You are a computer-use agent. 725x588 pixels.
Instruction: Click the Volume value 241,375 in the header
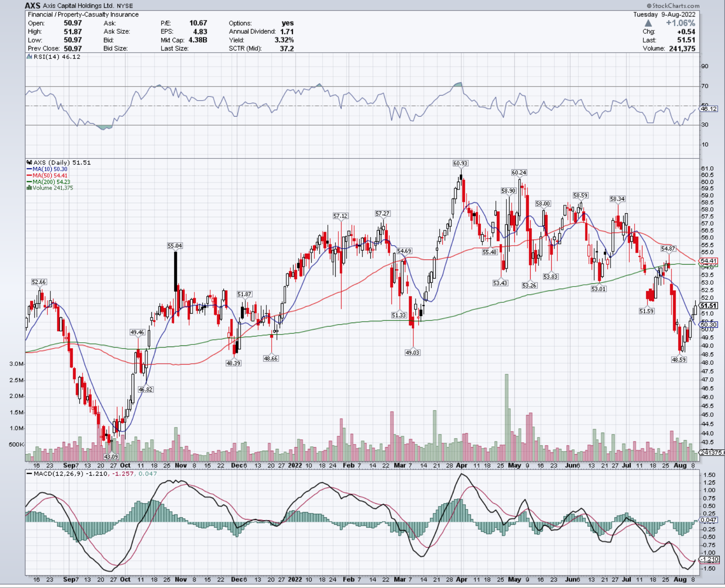coord(682,48)
